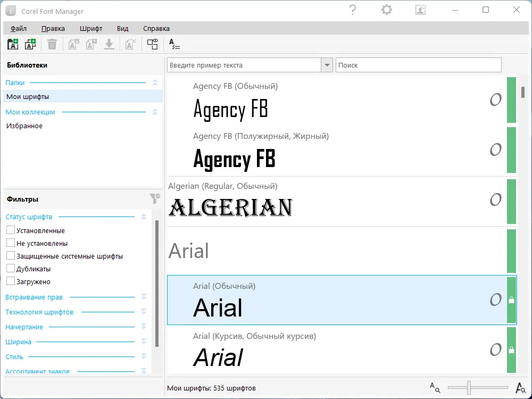Click the clear filters funnel icon

155,198
